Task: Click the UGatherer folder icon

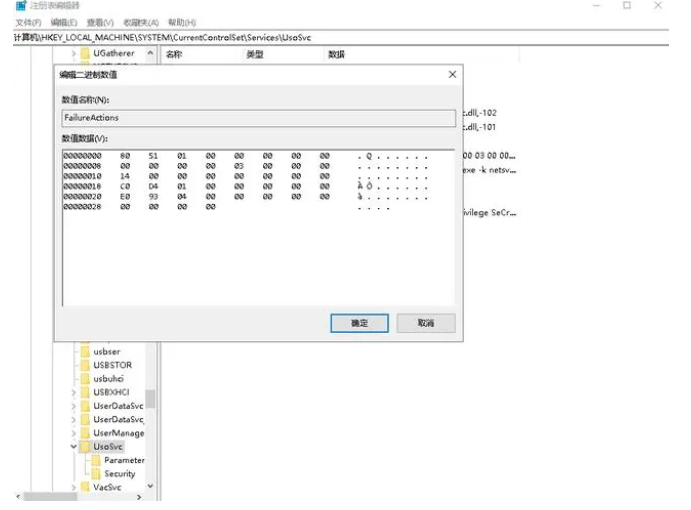Action: pos(85,53)
